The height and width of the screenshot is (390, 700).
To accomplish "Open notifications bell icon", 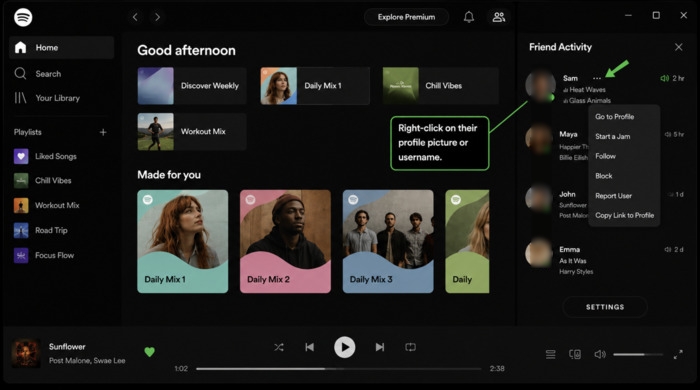I will point(469,17).
